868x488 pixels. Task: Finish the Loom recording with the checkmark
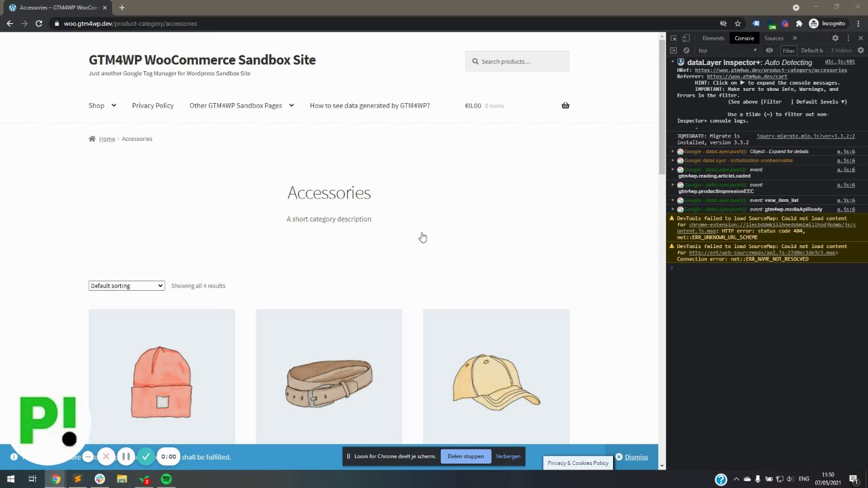(x=146, y=457)
